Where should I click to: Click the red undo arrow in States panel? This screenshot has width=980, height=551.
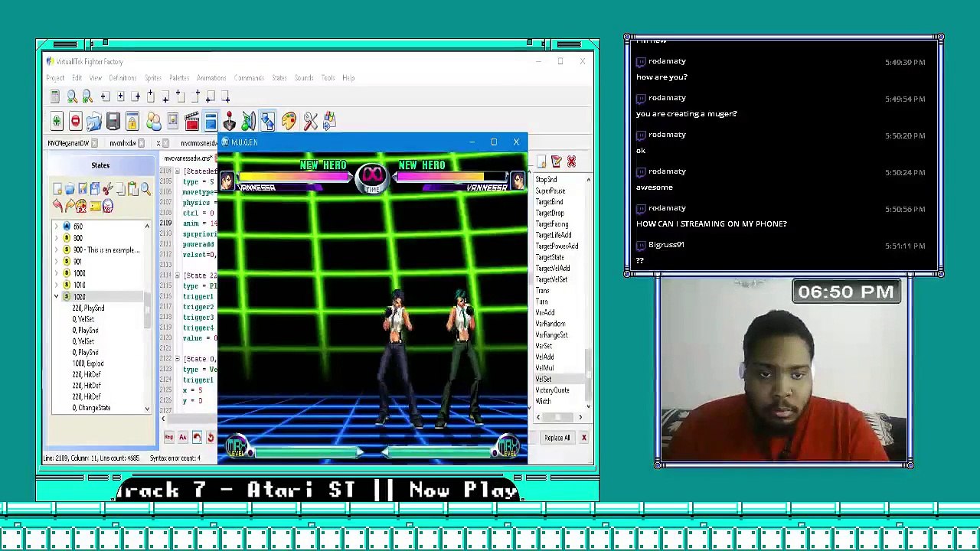(x=58, y=205)
